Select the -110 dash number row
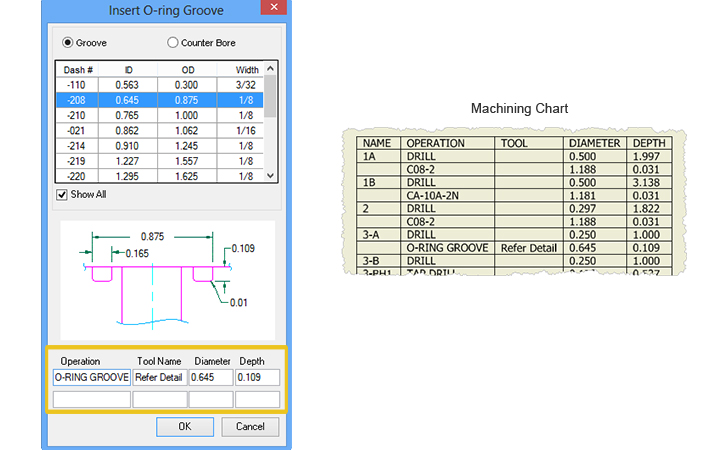Screen dimensions: 720x450 160,85
